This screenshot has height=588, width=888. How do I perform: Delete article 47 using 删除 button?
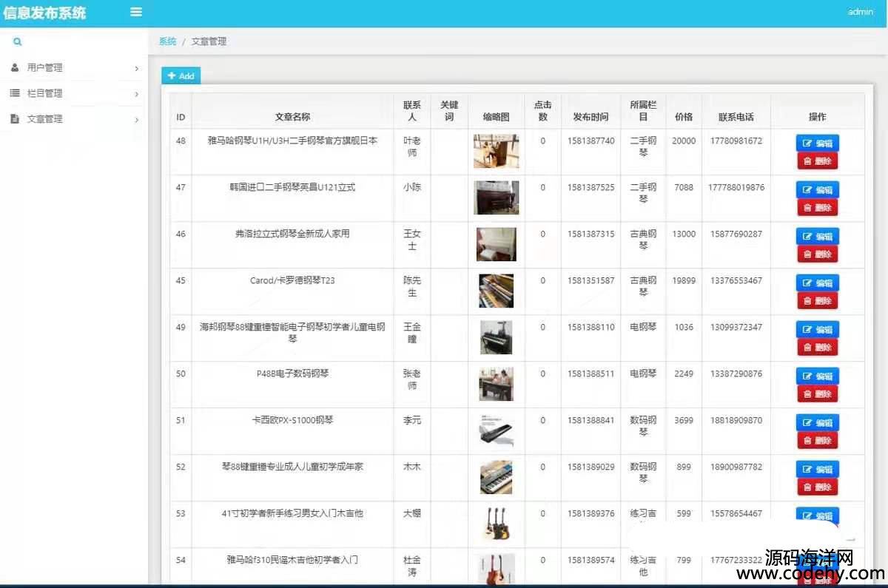pos(817,208)
